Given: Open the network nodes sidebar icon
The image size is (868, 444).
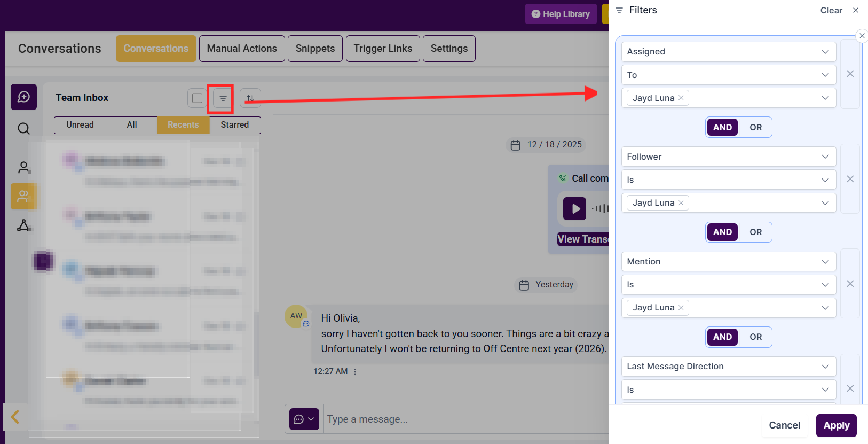Looking at the screenshot, I should [x=23, y=225].
